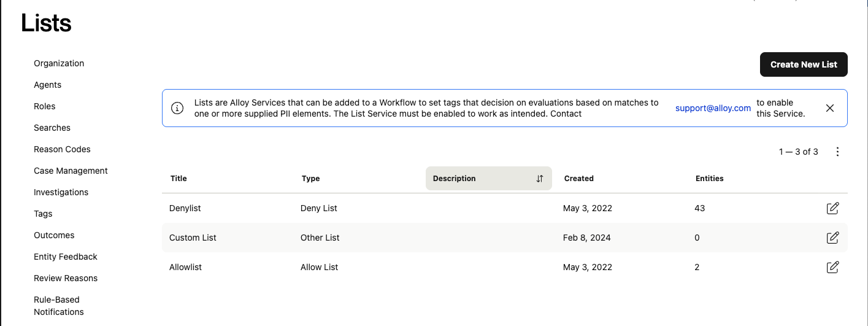This screenshot has height=326, width=868.
Task: Click the edit icon for Denylist
Action: pos(832,208)
